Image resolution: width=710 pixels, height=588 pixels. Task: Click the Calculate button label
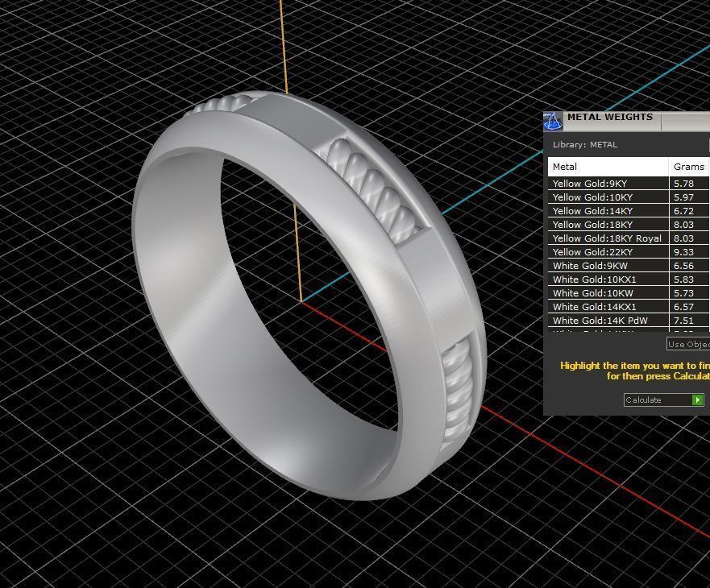point(643,400)
